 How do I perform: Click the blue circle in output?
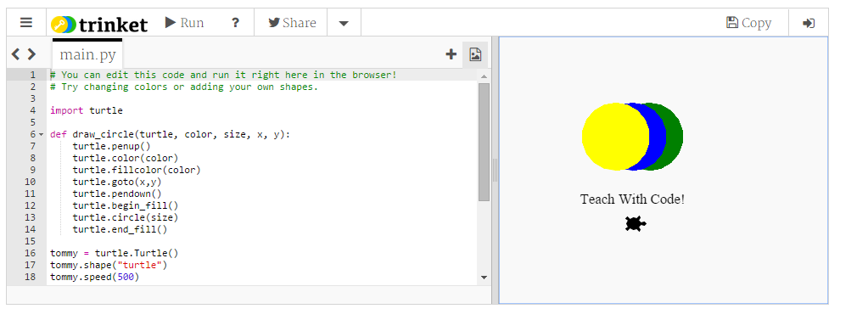(x=658, y=137)
